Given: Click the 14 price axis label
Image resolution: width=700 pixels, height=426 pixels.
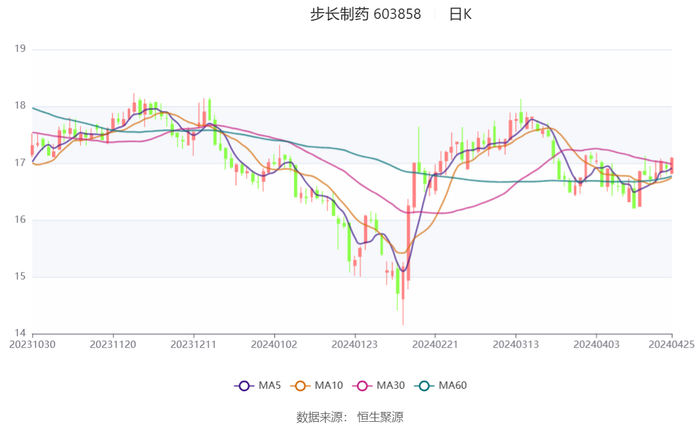Looking at the screenshot, I should pyautogui.click(x=19, y=333).
